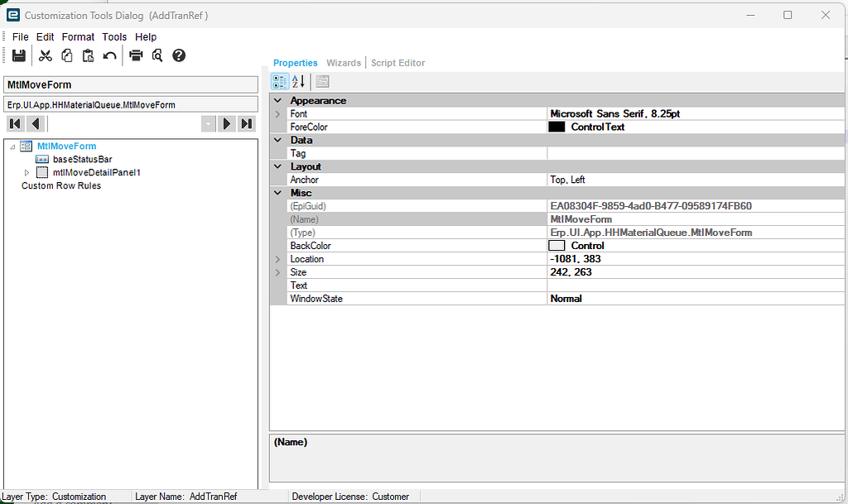This screenshot has width=848, height=504.
Task: Open the Format menu
Action: tap(78, 36)
